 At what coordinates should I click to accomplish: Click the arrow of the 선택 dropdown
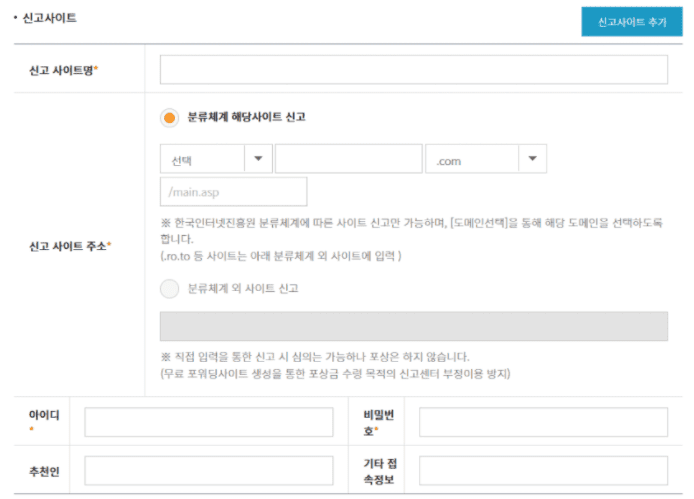[258, 159]
